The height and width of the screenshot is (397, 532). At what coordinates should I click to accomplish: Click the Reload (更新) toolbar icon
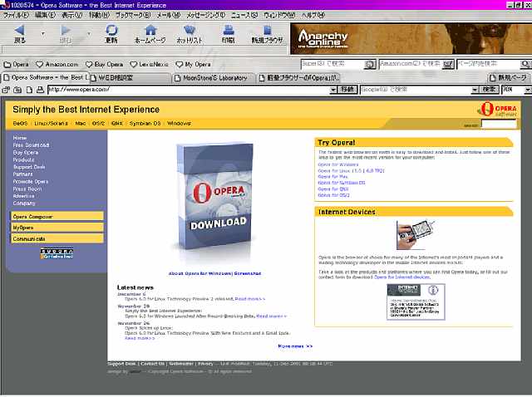(111, 30)
